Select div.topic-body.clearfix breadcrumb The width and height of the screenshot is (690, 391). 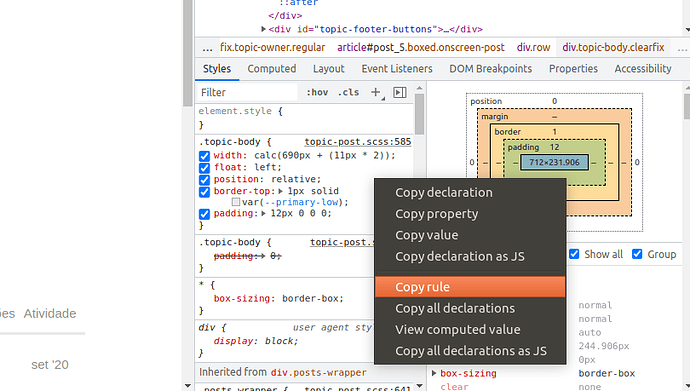coord(613,48)
